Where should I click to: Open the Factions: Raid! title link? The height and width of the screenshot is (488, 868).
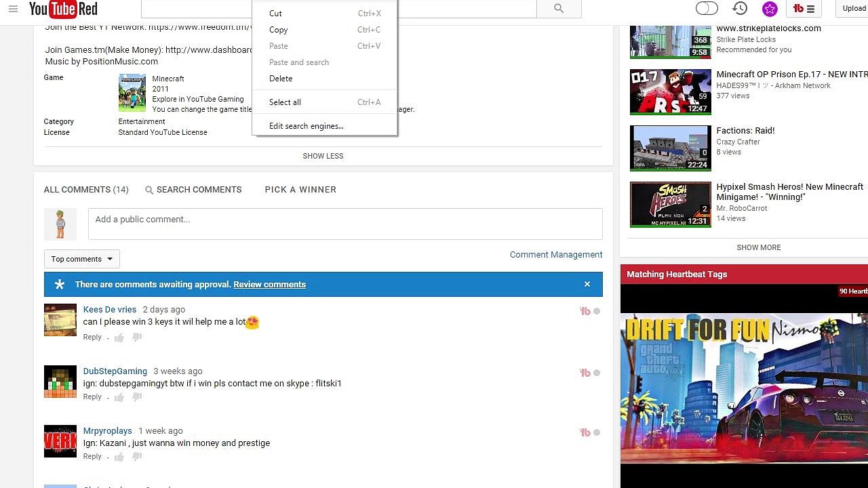point(745,131)
